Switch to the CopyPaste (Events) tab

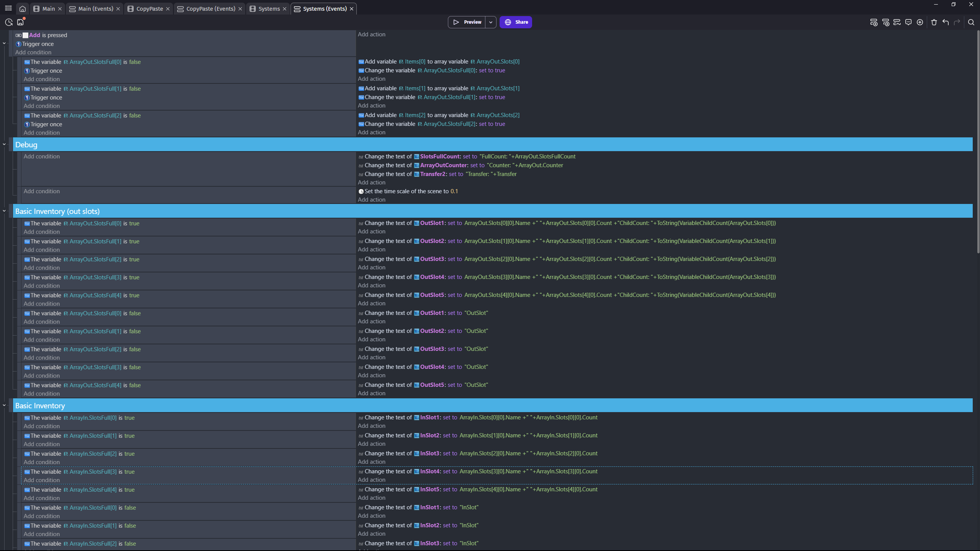211,8
